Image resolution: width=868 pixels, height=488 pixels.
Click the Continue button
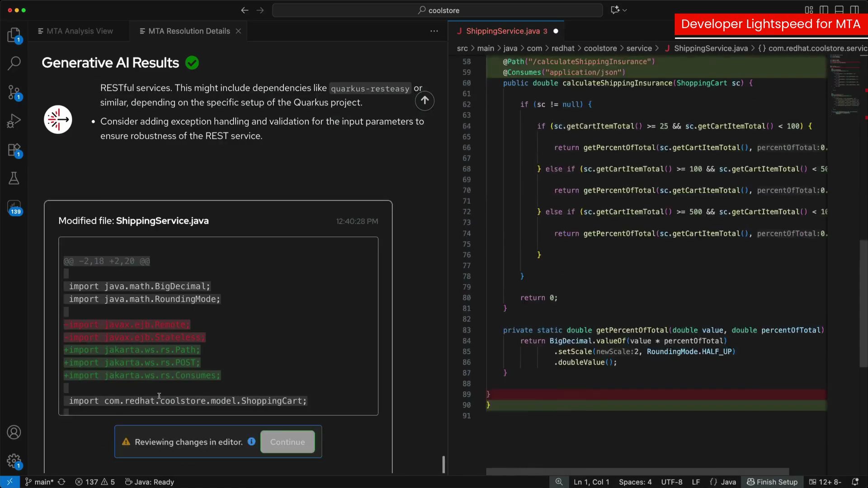pyautogui.click(x=288, y=442)
